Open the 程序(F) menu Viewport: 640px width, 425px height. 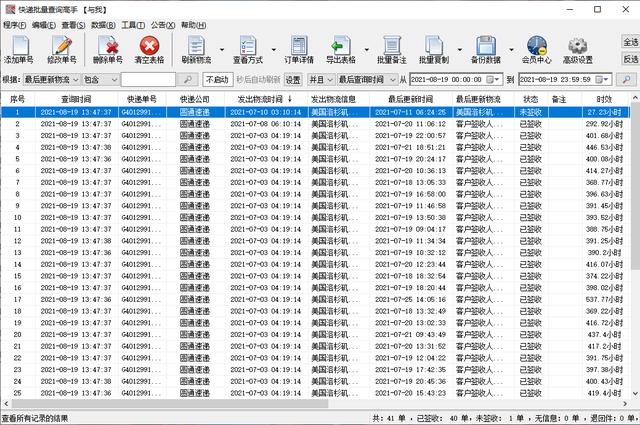click(x=15, y=25)
